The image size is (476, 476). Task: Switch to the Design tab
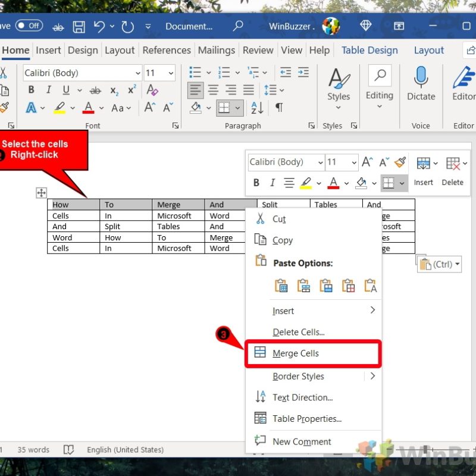pos(83,50)
